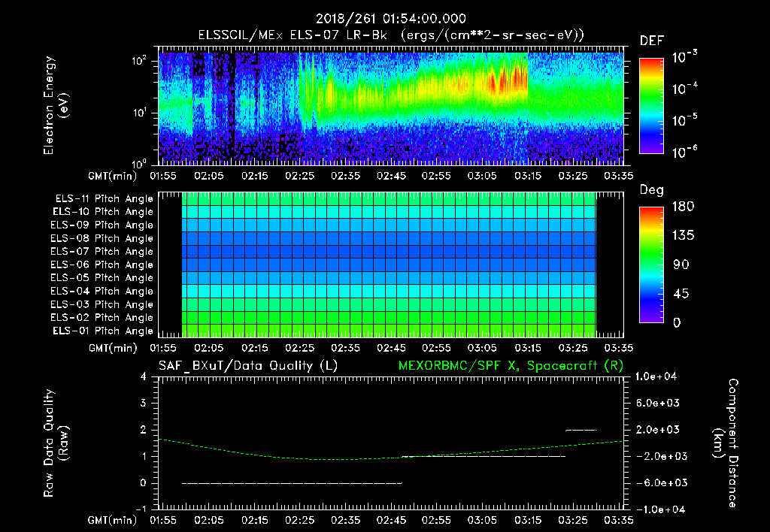This screenshot has width=770, height=532.
Task: Click the DEF rainbow color scale bar
Action: point(652,106)
